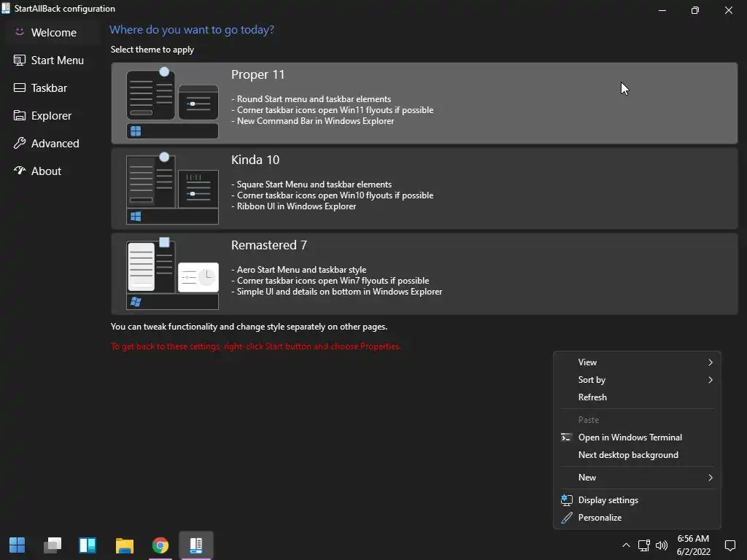Launch File Explorer from the taskbar
Image resolution: width=747 pixels, height=560 pixels.
[x=125, y=545]
